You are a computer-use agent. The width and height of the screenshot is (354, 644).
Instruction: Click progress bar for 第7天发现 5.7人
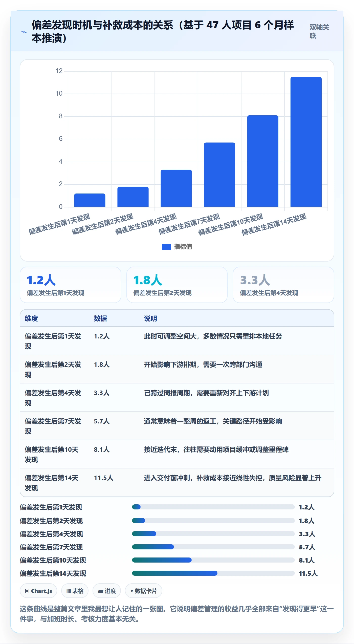(x=213, y=547)
